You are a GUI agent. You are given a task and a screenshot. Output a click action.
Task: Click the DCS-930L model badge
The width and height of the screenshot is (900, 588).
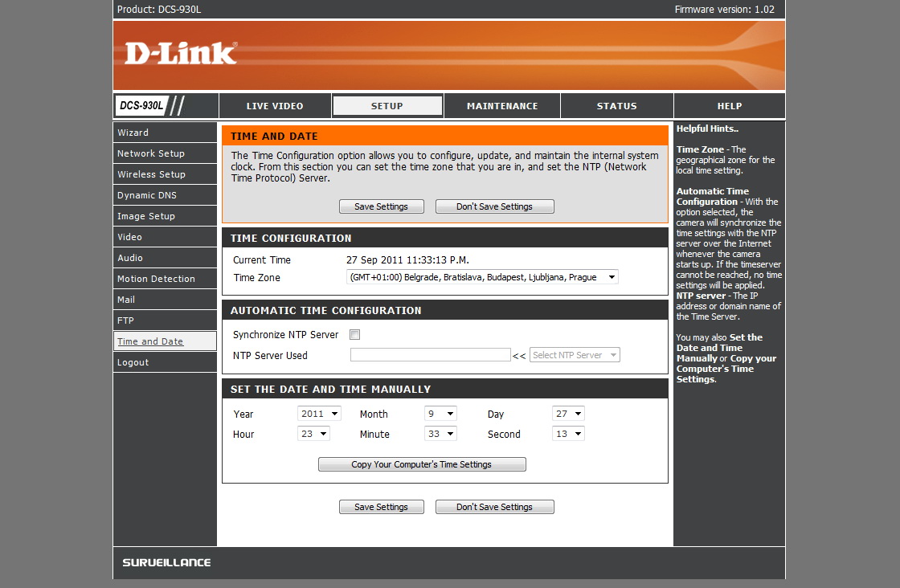coord(141,105)
